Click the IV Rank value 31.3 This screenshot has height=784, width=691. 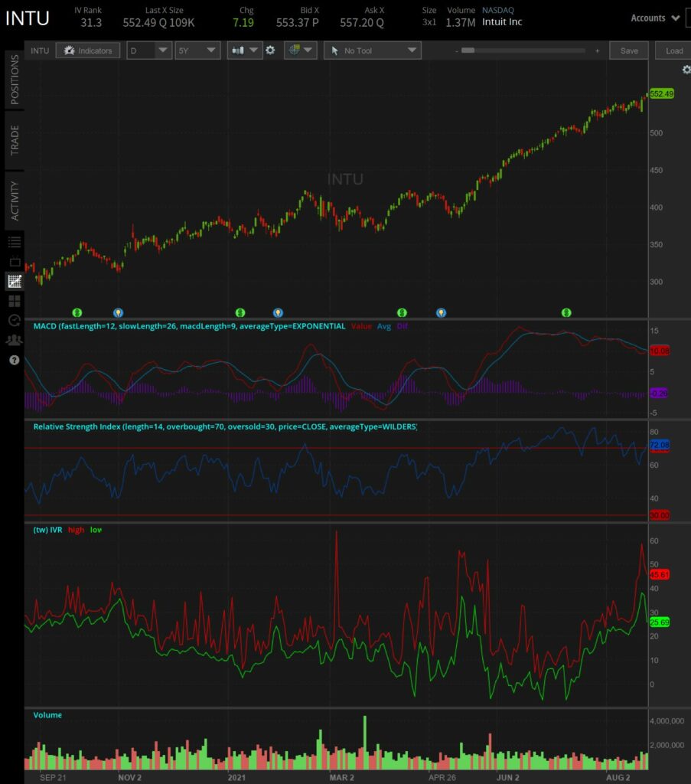[91, 22]
